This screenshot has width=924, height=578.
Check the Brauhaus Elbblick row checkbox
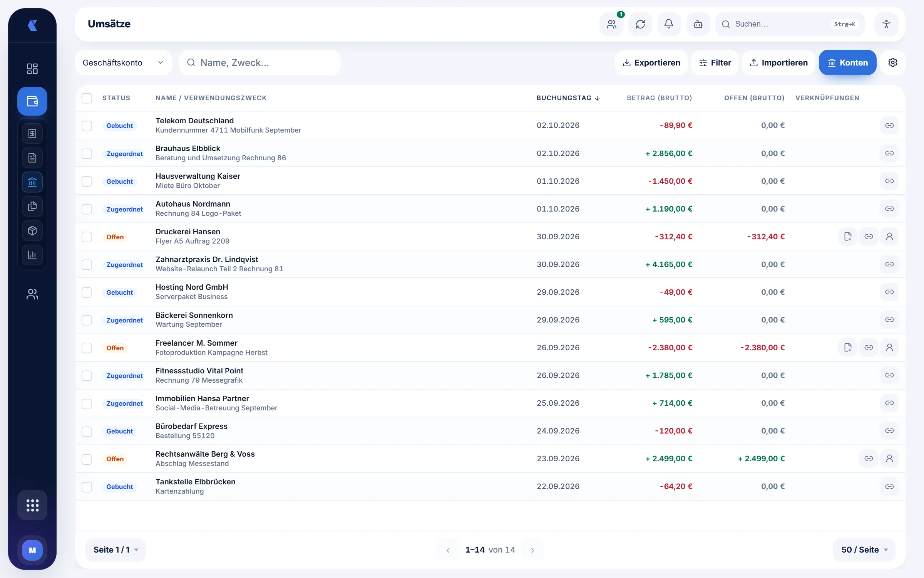pos(87,153)
